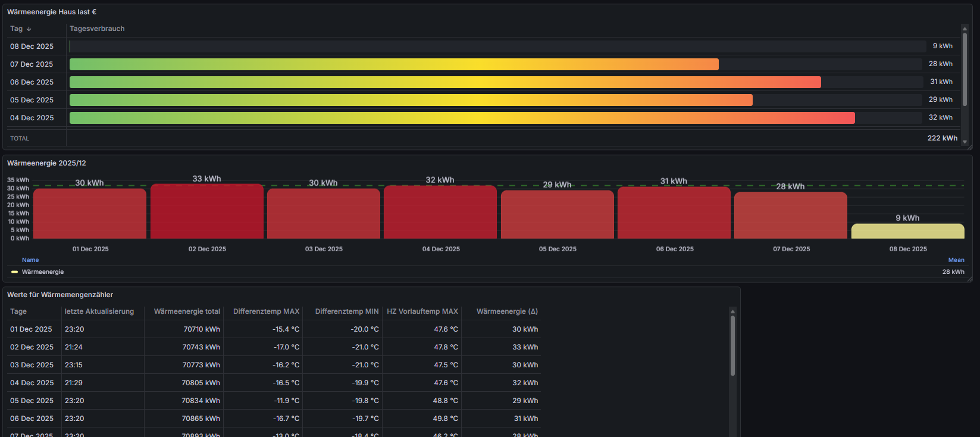Sort legend by Mean column
This screenshot has height=437, width=980.
956,260
